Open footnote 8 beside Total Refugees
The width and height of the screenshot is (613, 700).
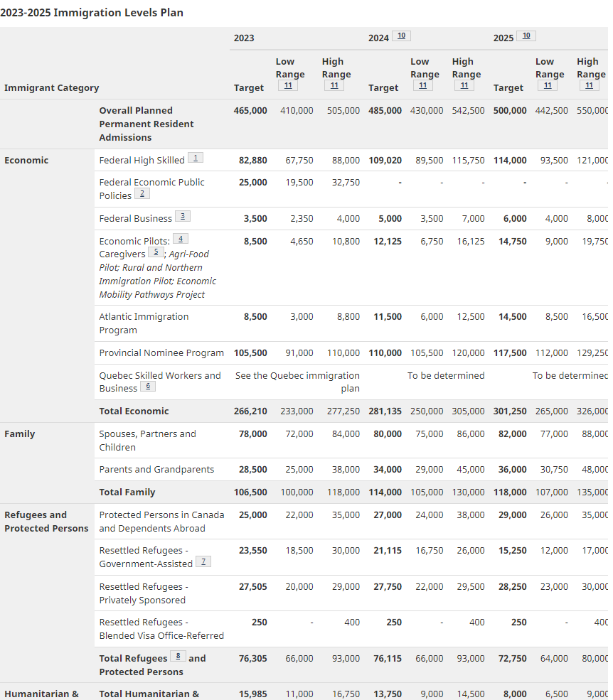click(178, 657)
